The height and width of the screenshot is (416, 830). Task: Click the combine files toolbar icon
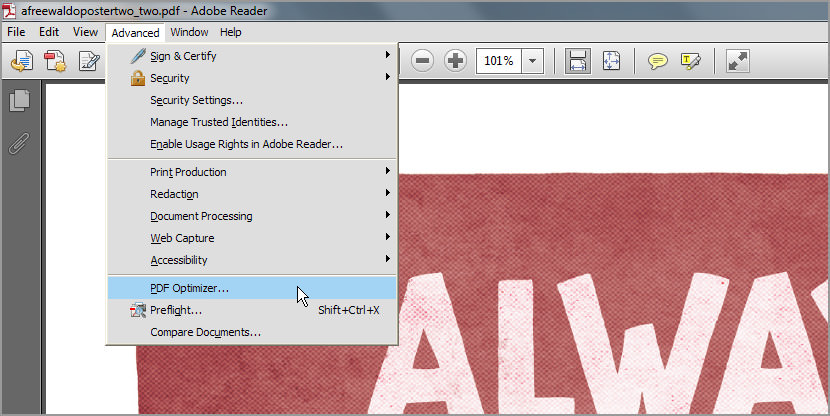pyautogui.click(x=55, y=61)
